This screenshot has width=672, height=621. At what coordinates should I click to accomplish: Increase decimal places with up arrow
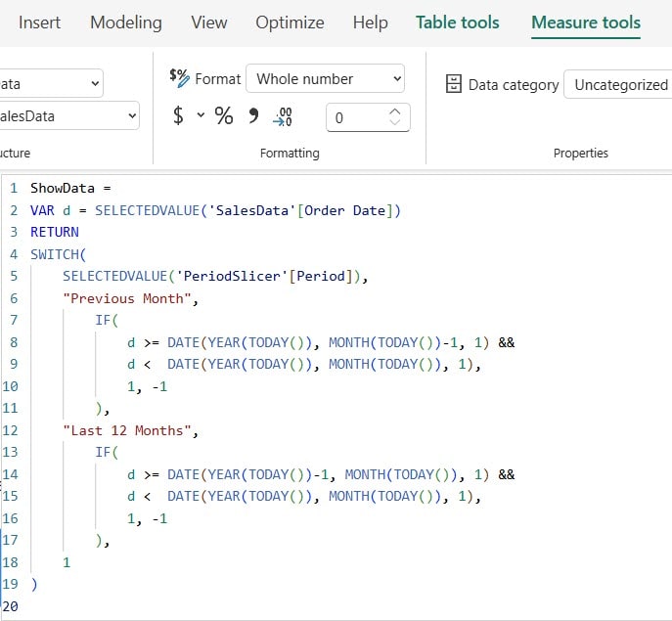(x=395, y=111)
